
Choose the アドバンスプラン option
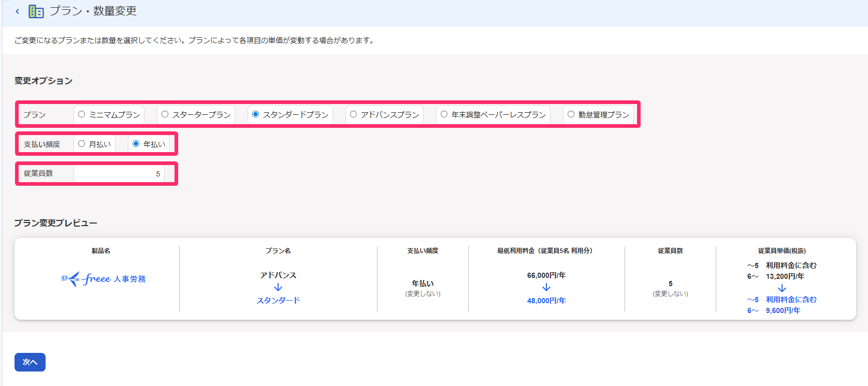tap(384, 115)
